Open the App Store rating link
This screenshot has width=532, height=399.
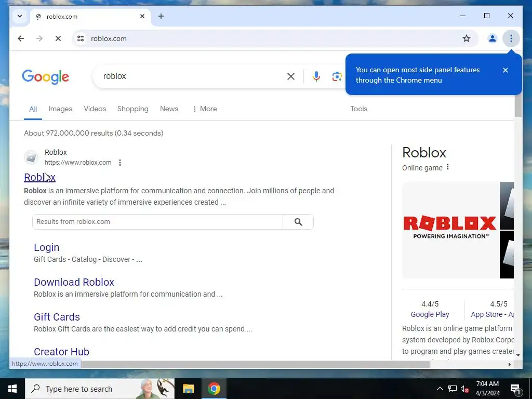click(492, 314)
